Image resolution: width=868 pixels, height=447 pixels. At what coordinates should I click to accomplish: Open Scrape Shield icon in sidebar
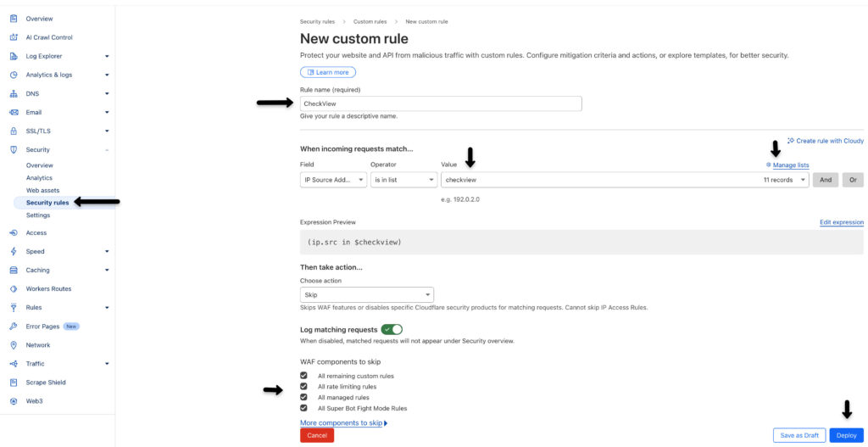pyautogui.click(x=14, y=383)
